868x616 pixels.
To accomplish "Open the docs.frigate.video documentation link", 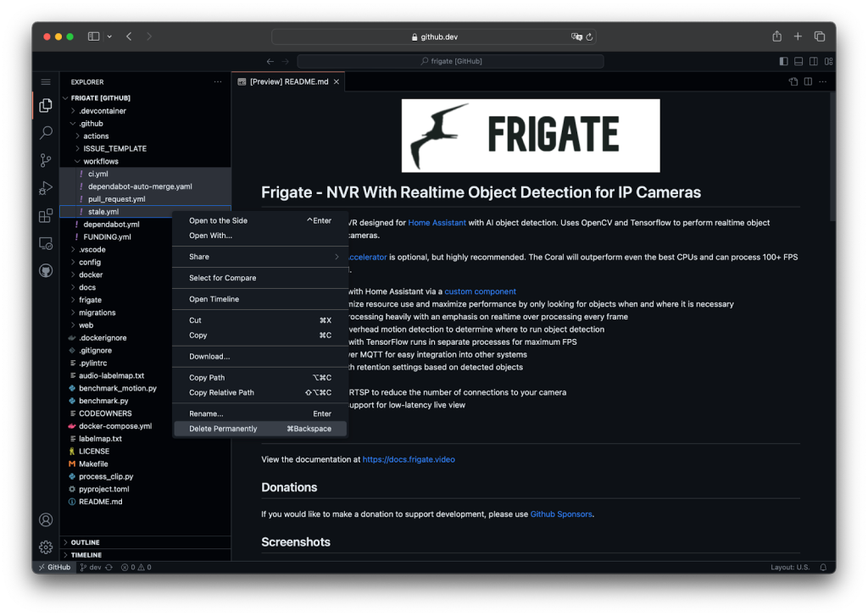I will coord(409,458).
